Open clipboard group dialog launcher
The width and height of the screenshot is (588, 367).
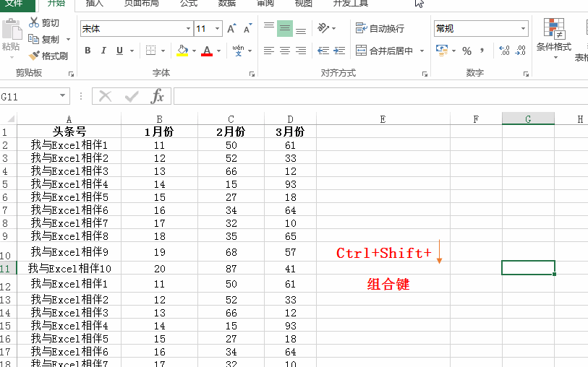coord(72,74)
